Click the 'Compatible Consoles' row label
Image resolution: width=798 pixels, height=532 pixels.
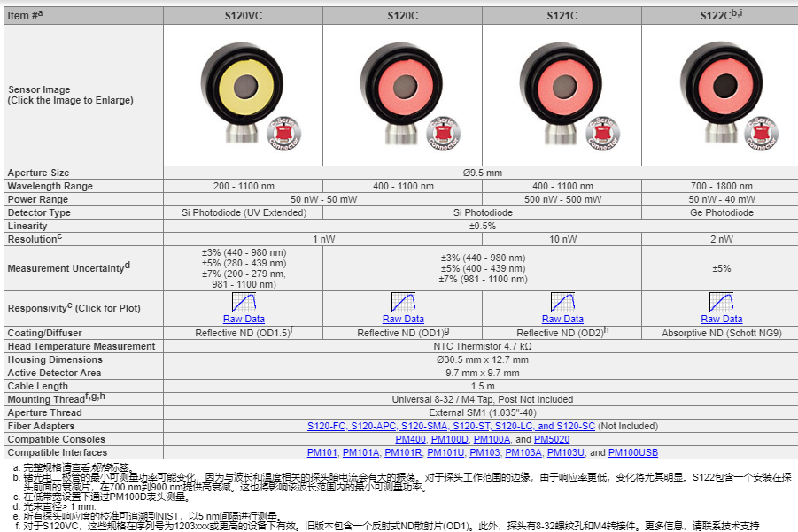pos(57,439)
